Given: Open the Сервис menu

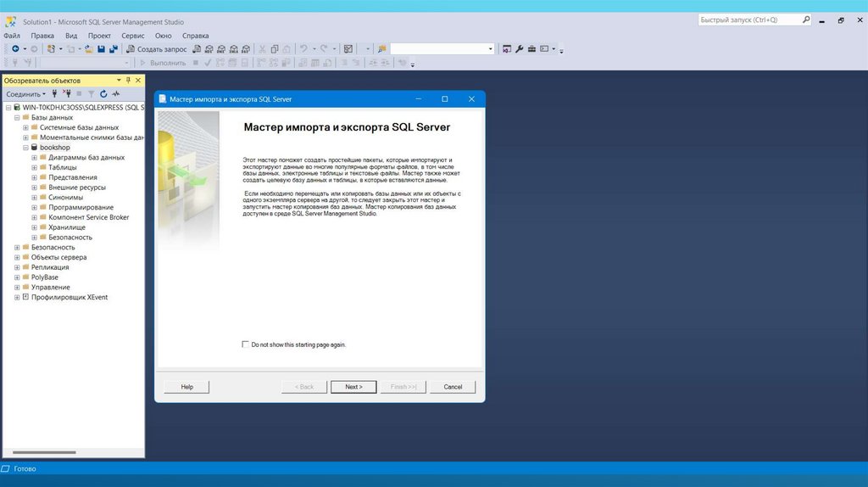Looking at the screenshot, I should coord(133,36).
